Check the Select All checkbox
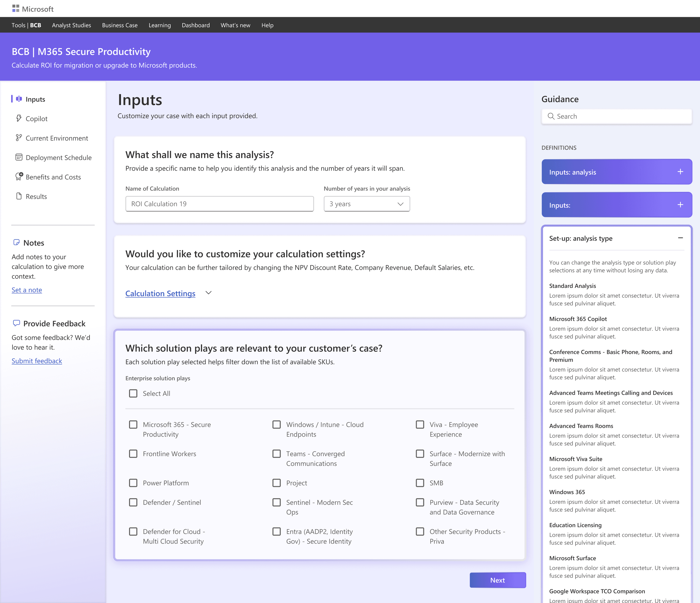 (x=133, y=393)
